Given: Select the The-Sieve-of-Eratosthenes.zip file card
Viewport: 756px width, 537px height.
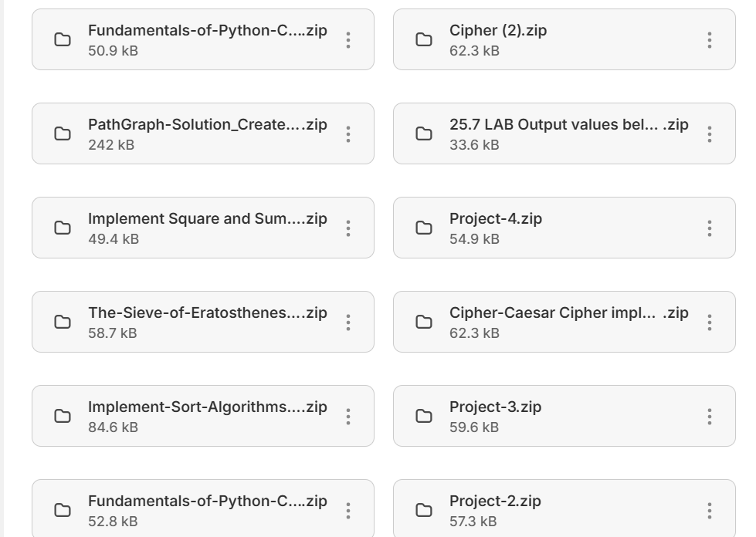Looking at the screenshot, I should (x=203, y=322).
